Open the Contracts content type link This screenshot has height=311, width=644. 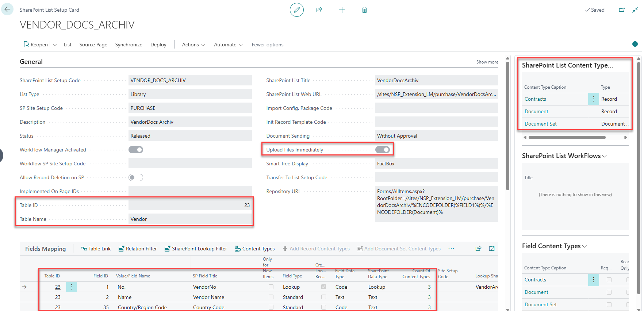click(535, 99)
